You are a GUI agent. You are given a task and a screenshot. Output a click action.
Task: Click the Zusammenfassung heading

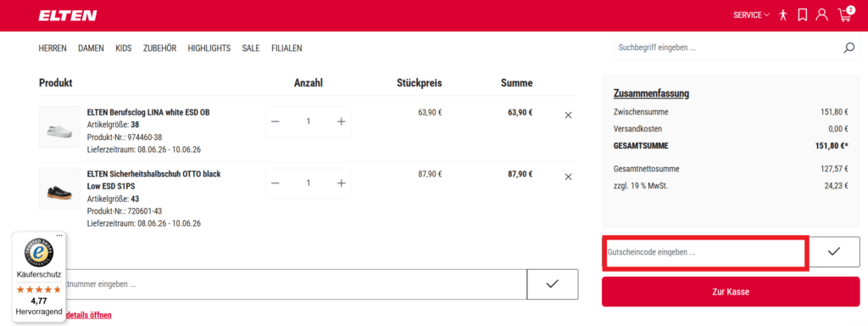pyautogui.click(x=651, y=93)
